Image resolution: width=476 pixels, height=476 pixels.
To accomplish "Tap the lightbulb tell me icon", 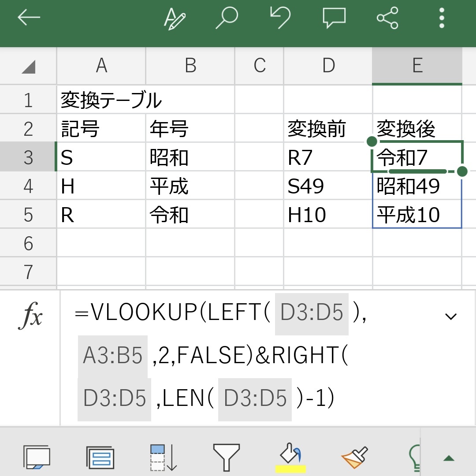I will (x=415, y=458).
